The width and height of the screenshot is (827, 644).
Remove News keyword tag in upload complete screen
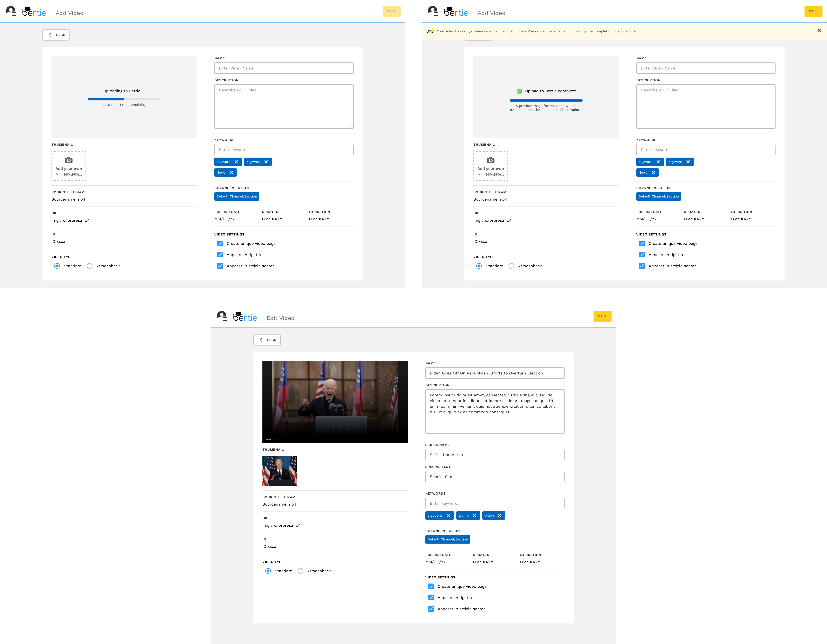[653, 172]
